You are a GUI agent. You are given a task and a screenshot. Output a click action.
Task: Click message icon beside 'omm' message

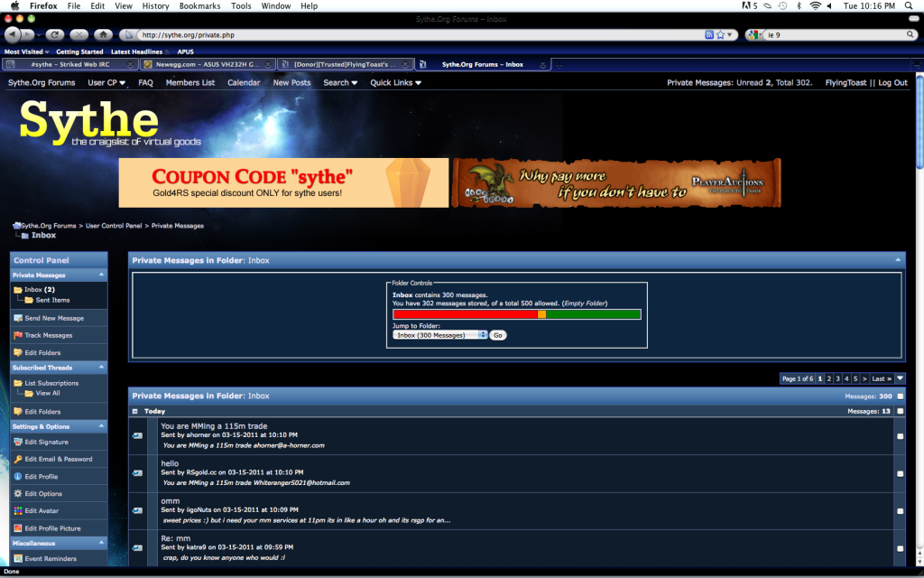[137, 511]
